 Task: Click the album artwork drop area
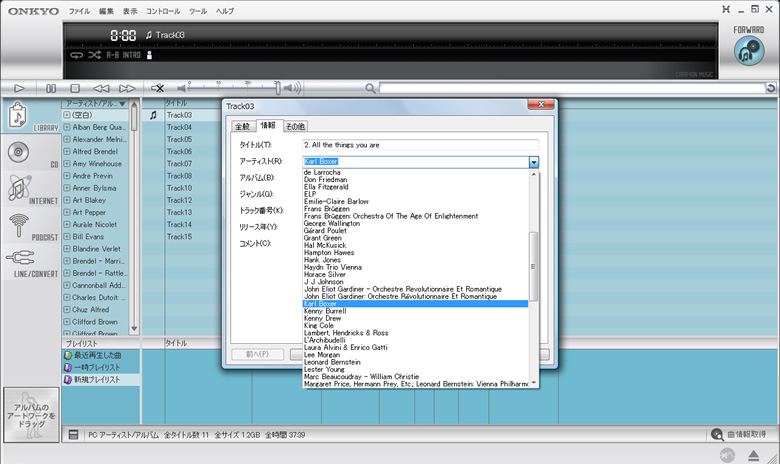pyautogui.click(x=31, y=415)
